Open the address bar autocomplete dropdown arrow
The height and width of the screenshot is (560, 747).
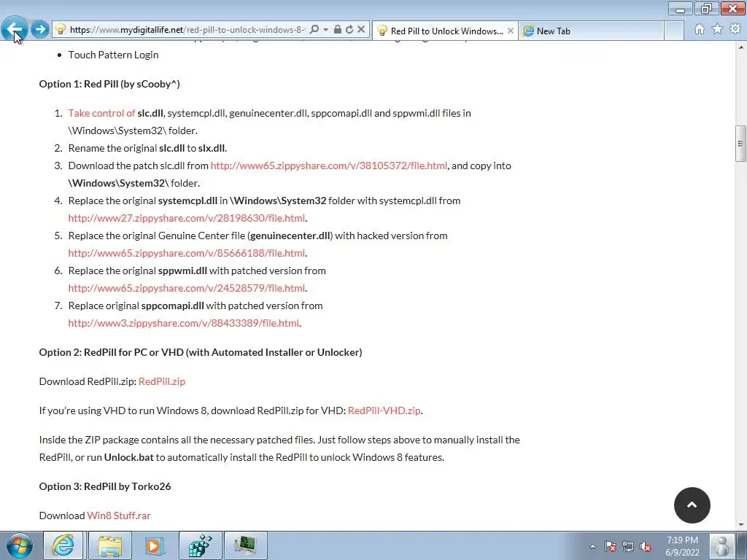(326, 29)
